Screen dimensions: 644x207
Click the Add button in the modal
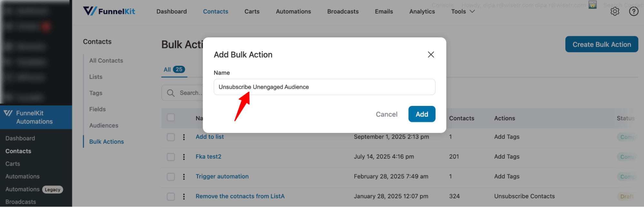pyautogui.click(x=422, y=114)
